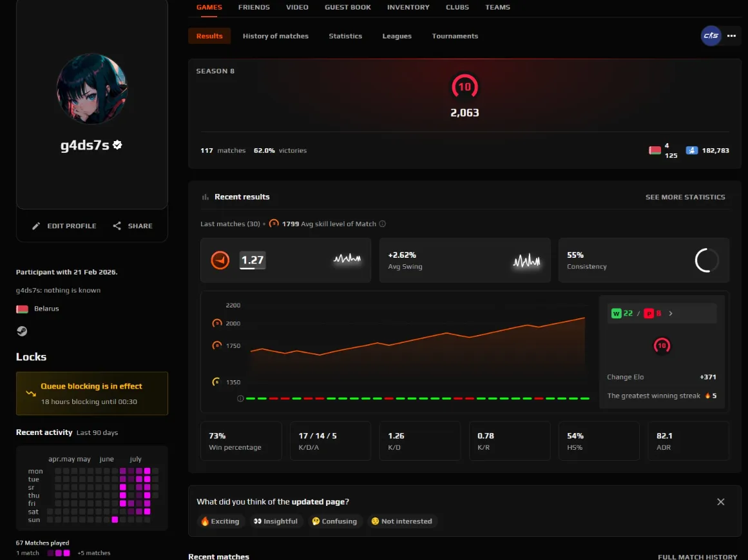
Task: Open the three-dots more options menu
Action: [731, 36]
